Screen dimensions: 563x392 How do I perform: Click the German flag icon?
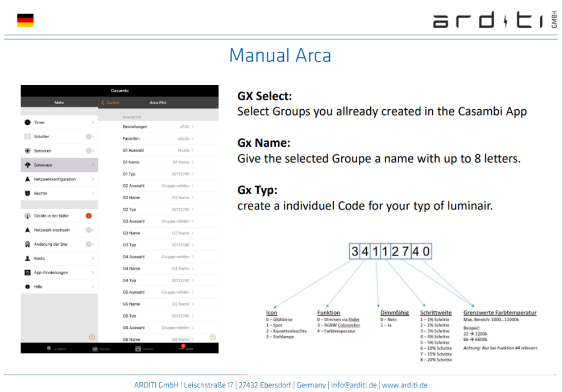[25, 20]
